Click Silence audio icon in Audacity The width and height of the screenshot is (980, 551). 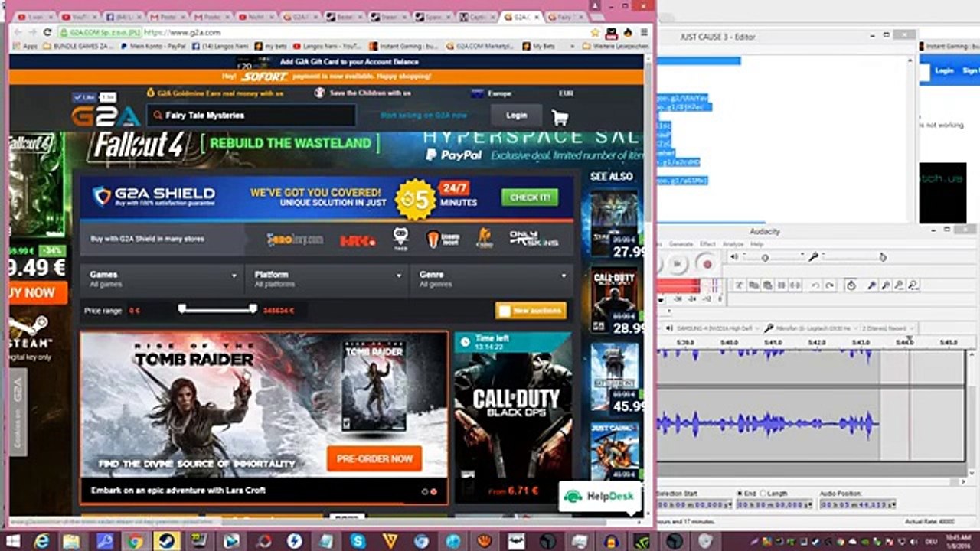click(x=795, y=285)
